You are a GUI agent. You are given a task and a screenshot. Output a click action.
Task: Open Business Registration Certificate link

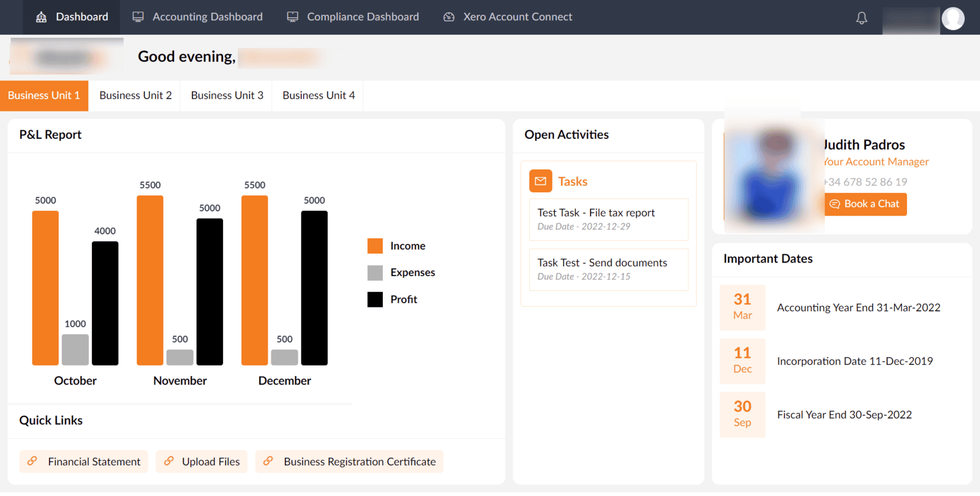(x=349, y=462)
